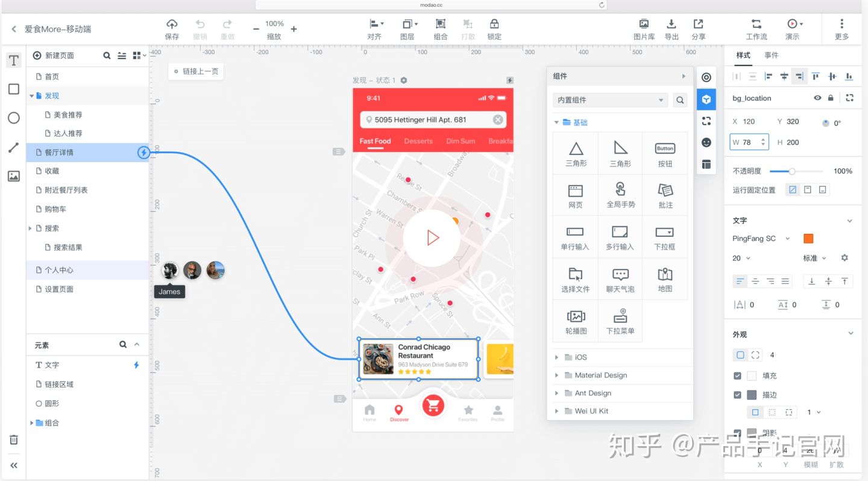Open the 图片库 image library

(644, 28)
